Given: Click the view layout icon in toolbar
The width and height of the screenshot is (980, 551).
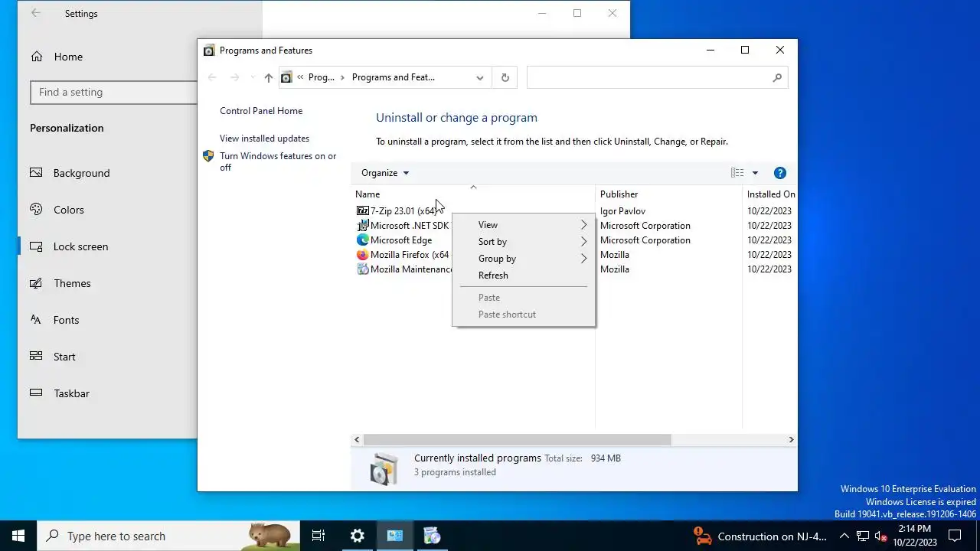Looking at the screenshot, I should point(737,173).
